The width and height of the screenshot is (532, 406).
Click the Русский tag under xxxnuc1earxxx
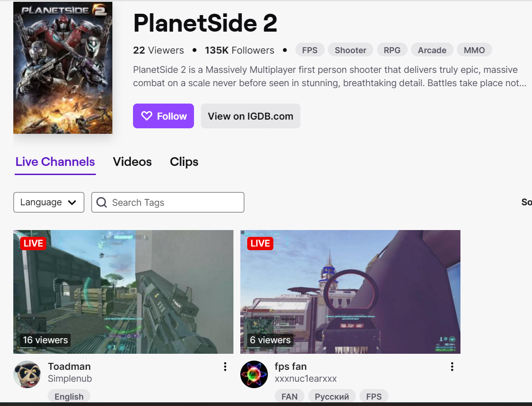[332, 396]
